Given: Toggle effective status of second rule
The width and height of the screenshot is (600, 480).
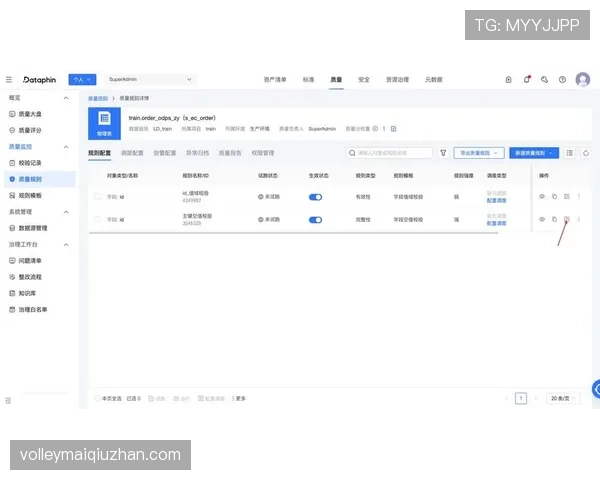Looking at the screenshot, I should pyautogui.click(x=315, y=220).
